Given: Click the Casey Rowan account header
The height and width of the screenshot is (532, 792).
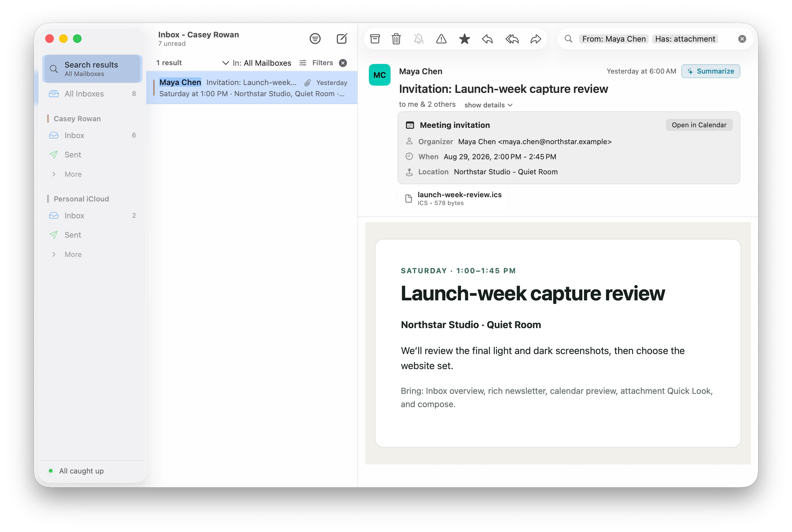Looking at the screenshot, I should coord(77,119).
